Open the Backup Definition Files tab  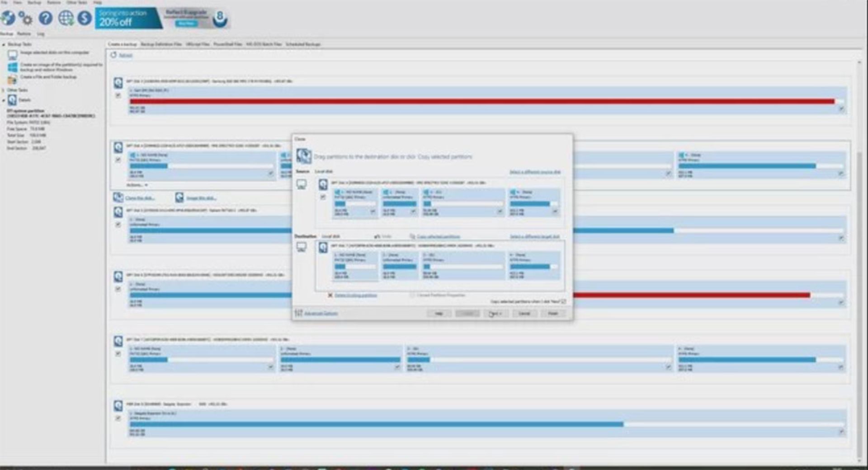(161, 44)
